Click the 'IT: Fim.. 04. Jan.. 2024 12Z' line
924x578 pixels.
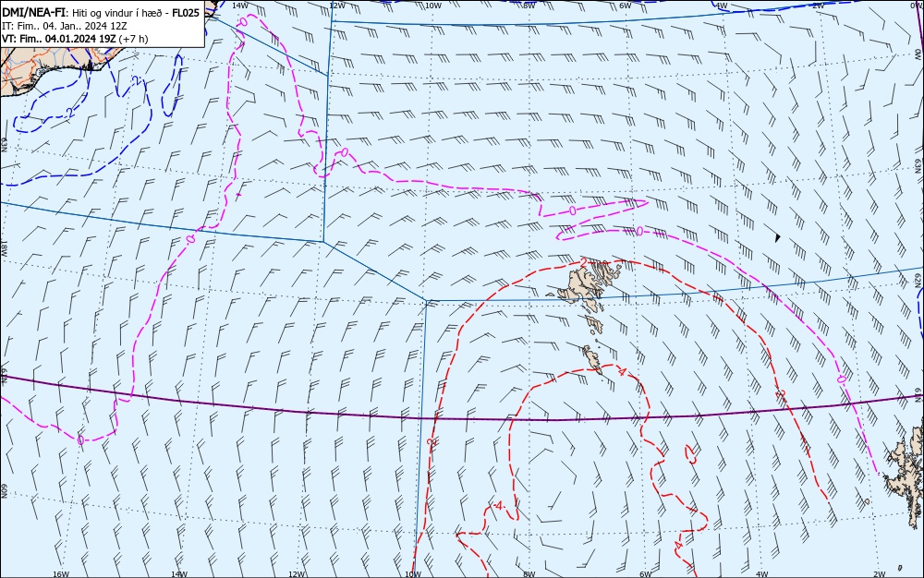pos(65,26)
